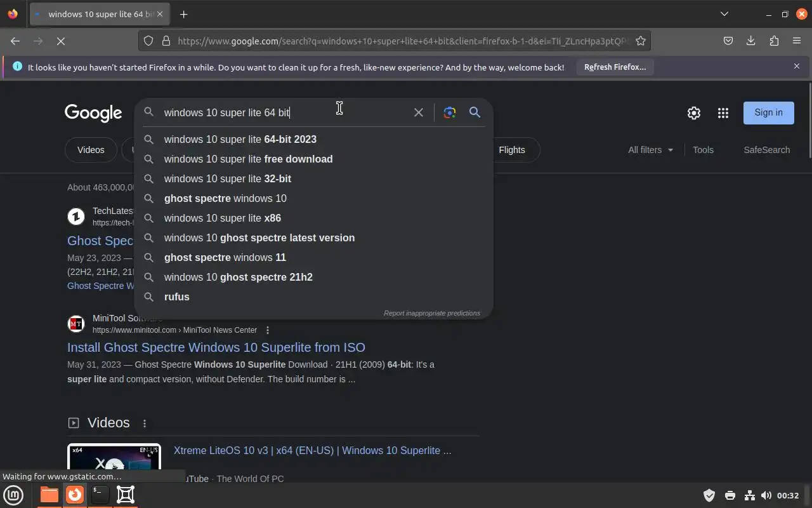Search by image with Google Lens icon
This screenshot has height=508, width=812.
(x=450, y=112)
